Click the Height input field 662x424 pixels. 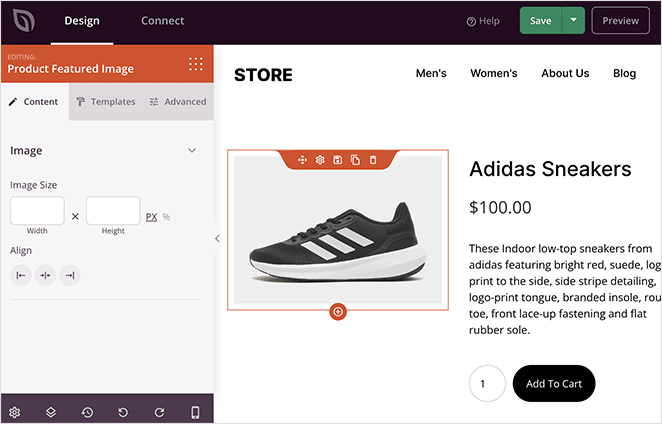pyautogui.click(x=113, y=210)
